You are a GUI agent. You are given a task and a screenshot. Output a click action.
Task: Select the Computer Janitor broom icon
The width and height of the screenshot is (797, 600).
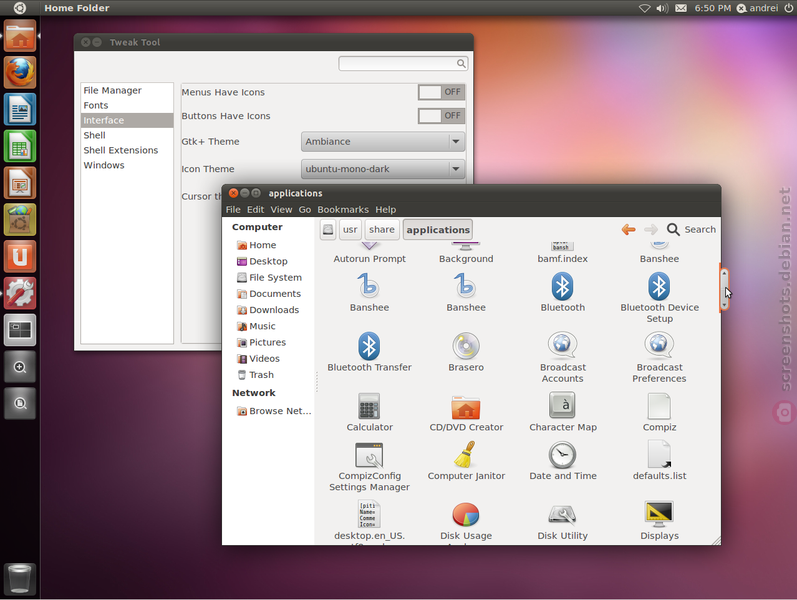(x=466, y=454)
